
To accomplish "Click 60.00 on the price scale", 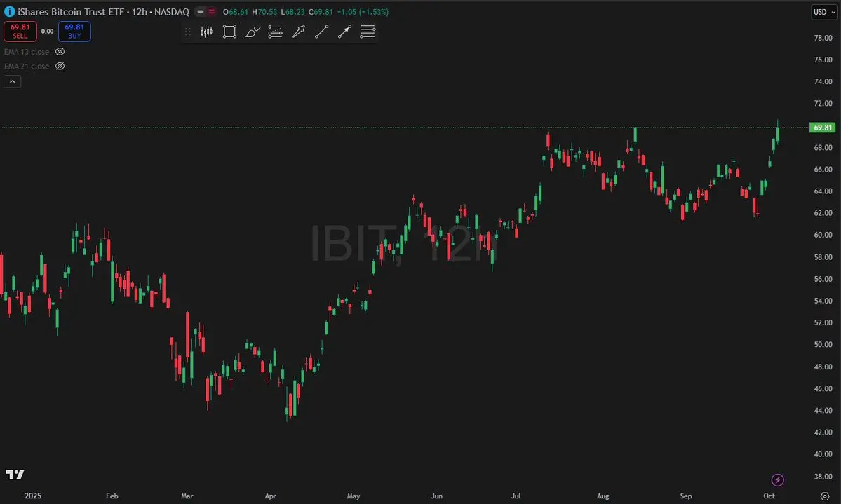I will click(823, 234).
